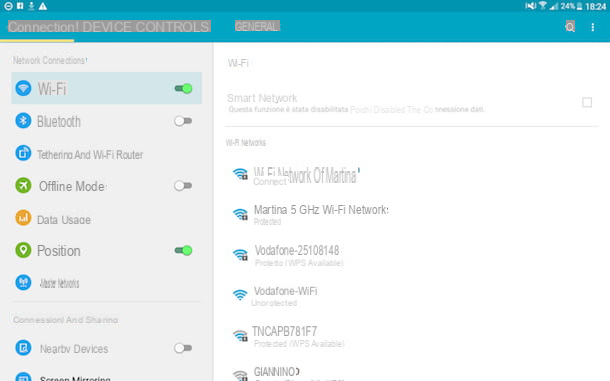Tap the Screen Mirroring icon
Viewport: 610px width, 381px height.
click(23, 376)
